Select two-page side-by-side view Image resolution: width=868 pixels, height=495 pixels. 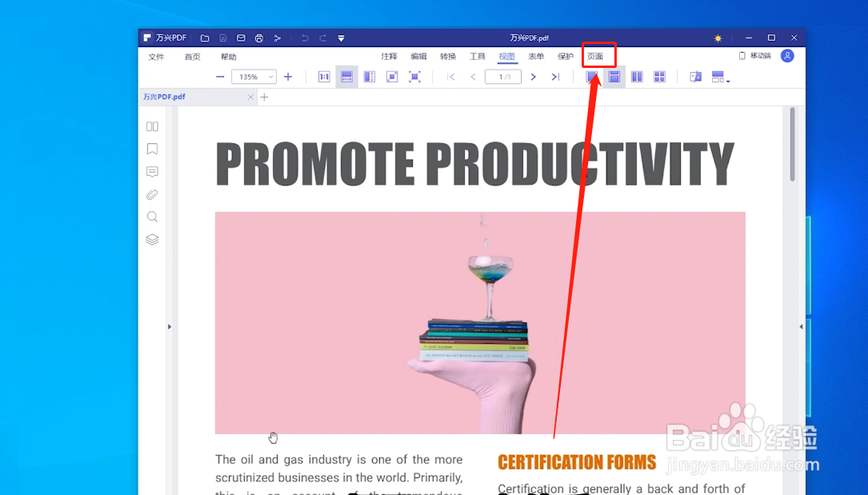point(637,77)
